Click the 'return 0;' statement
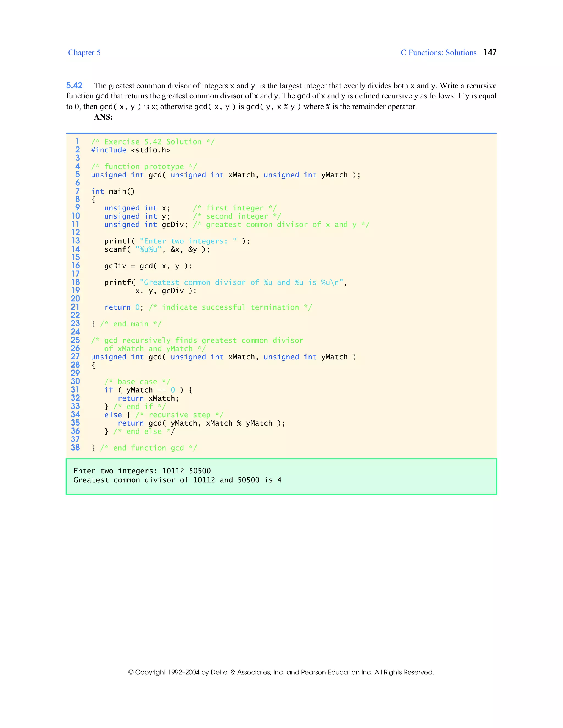Screen dimensions: 563x728 pos(124,307)
